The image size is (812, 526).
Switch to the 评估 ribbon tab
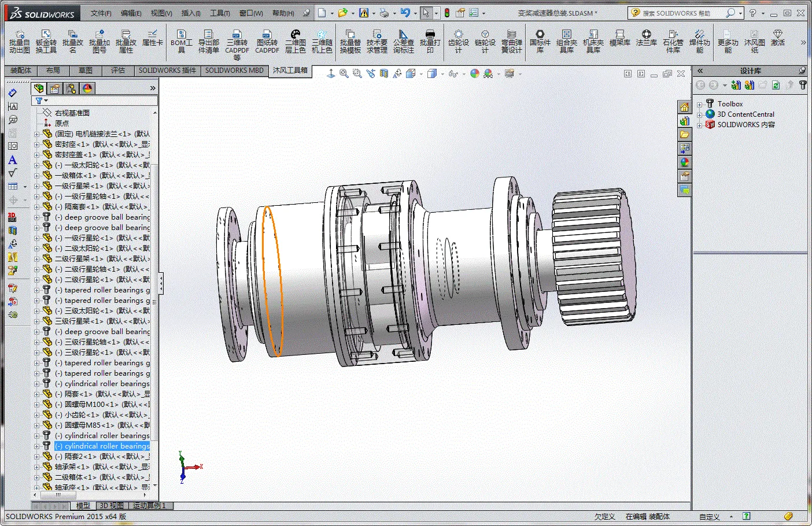coord(118,71)
